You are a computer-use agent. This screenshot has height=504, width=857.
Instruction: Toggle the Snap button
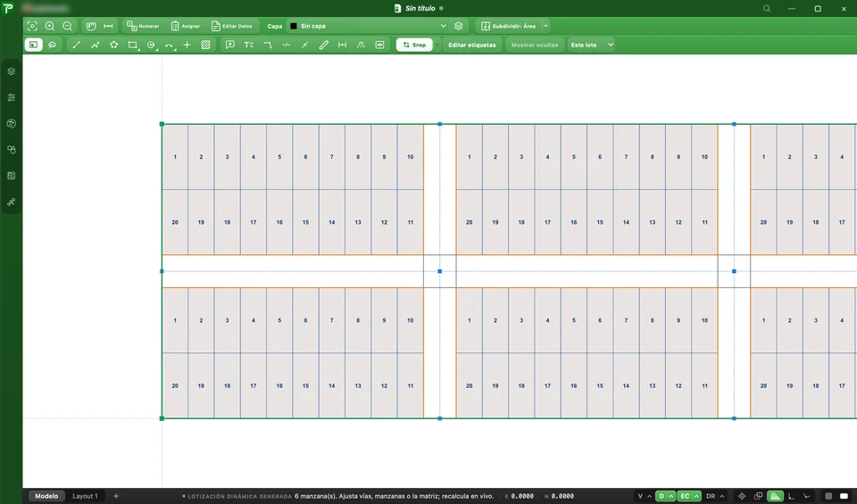click(414, 45)
